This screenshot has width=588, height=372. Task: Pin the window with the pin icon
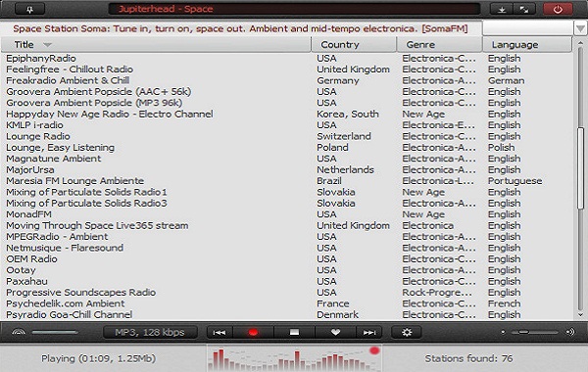coord(29,9)
